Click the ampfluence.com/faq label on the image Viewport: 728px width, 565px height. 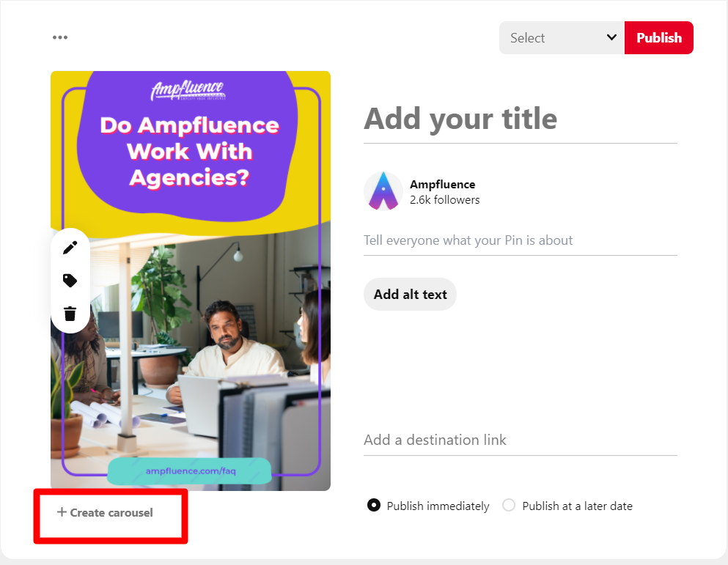pos(191,470)
